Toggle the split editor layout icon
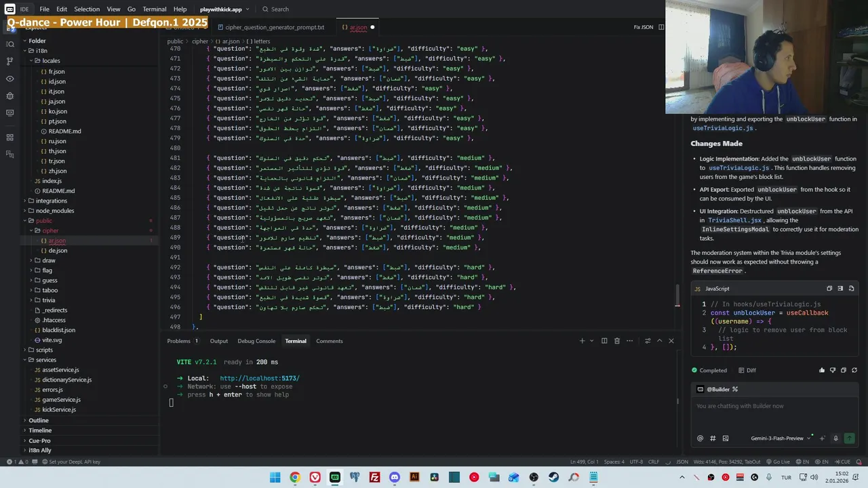Viewport: 868px width, 488px height. point(661,27)
